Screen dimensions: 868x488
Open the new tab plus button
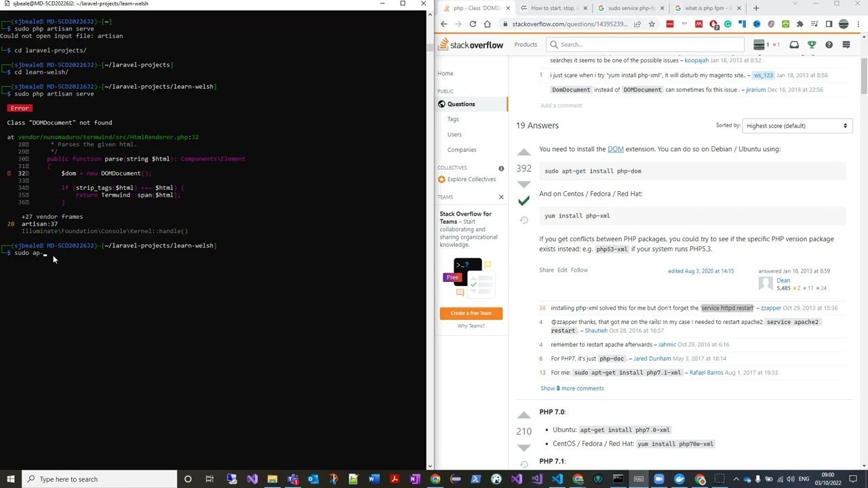pyautogui.click(x=756, y=8)
